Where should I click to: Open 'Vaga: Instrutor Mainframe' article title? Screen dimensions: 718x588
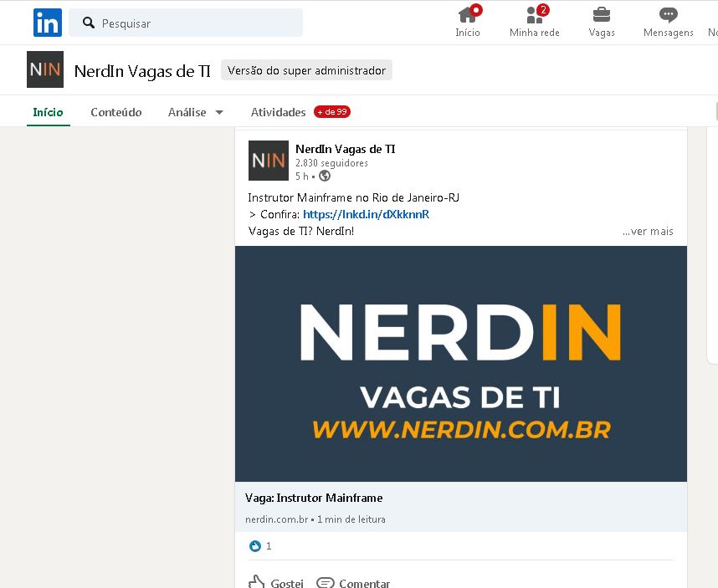coord(314,498)
